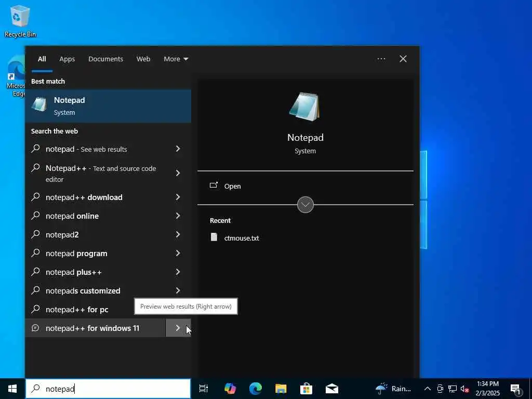Screen dimensions: 532x399
Task: Click the Open icon in preview pane
Action: (214, 185)
